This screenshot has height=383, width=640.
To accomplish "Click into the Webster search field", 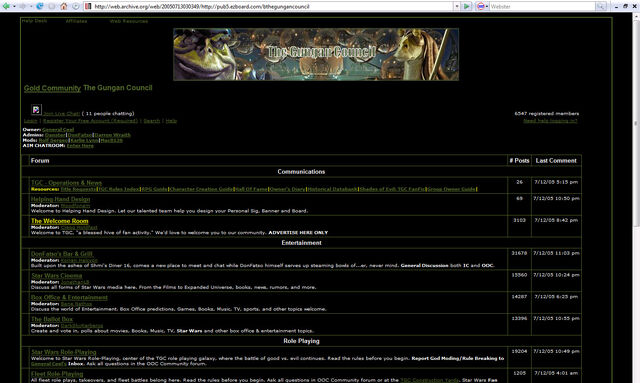I will (x=542, y=7).
